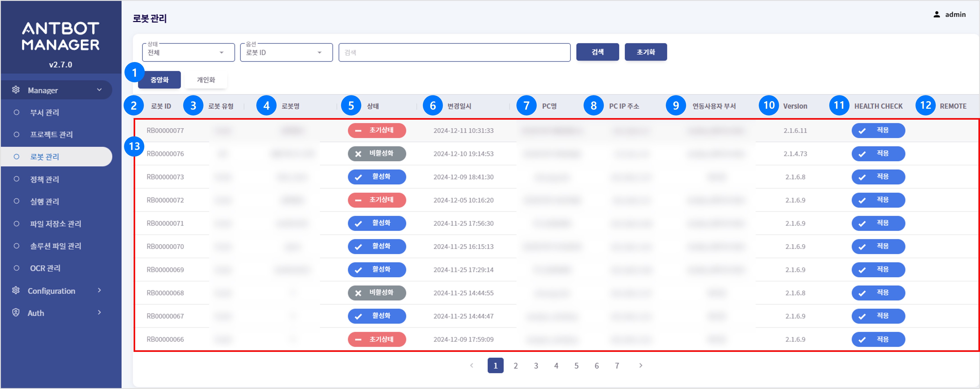Click the admin account person icon
The height and width of the screenshot is (389, 980).
click(x=937, y=14)
